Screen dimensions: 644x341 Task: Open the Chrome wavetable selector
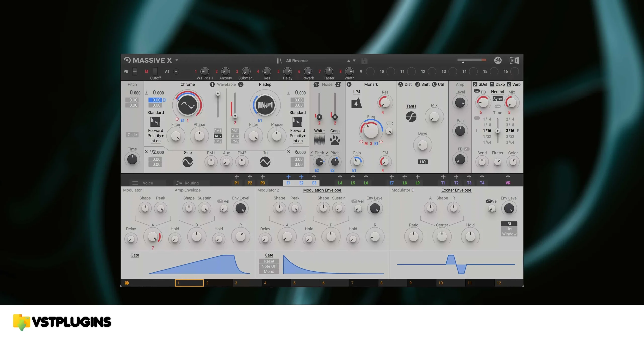pos(188,84)
